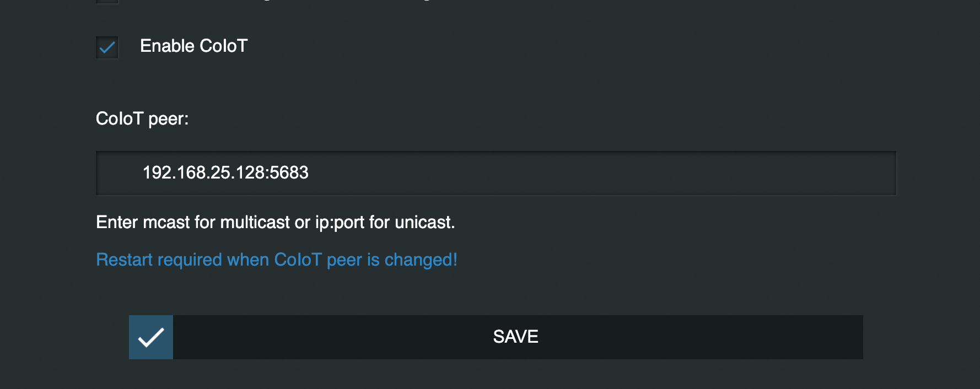The image size is (980, 389).
Task: Click the SAVE text label
Action: coord(515,337)
